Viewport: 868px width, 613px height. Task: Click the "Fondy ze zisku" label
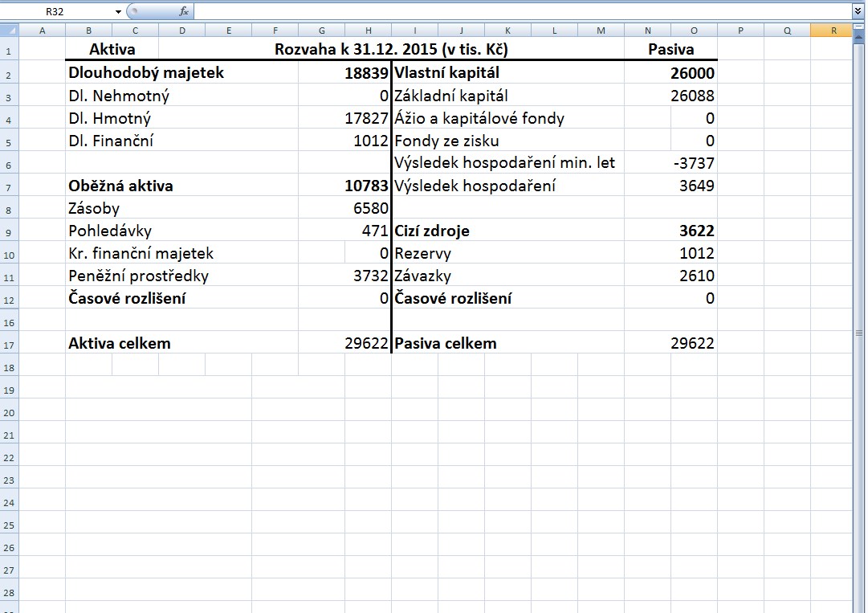(446, 141)
